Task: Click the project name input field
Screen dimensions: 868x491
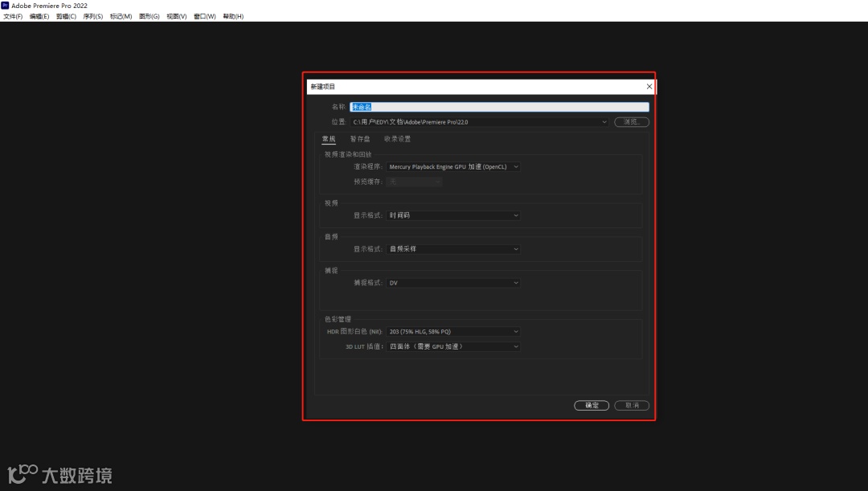Action: point(499,107)
